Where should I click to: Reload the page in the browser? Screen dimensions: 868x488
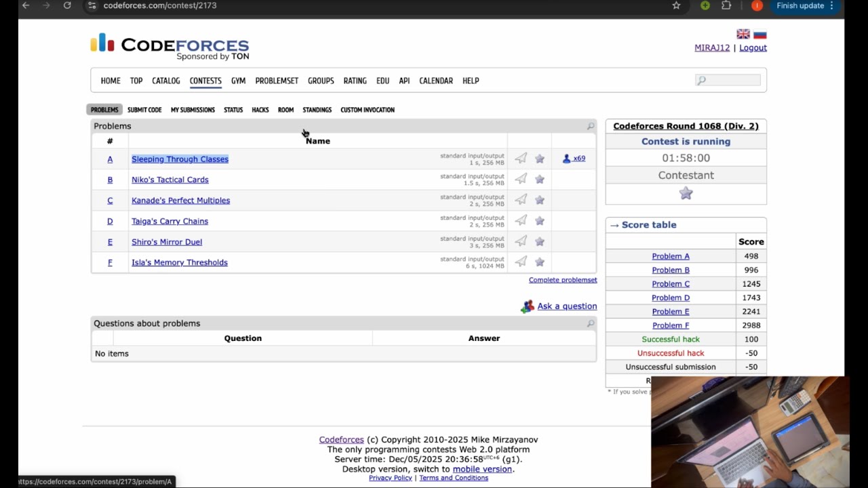(x=67, y=5)
